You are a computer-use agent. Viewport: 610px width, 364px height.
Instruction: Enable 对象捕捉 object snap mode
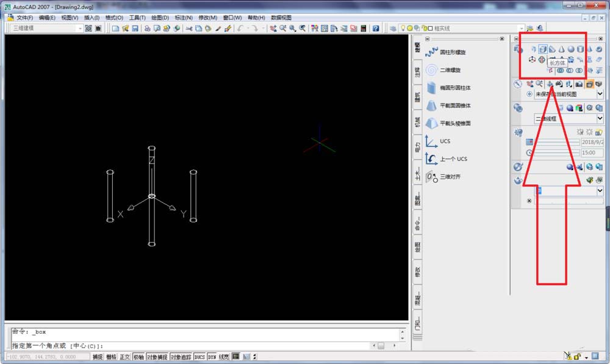158,356
